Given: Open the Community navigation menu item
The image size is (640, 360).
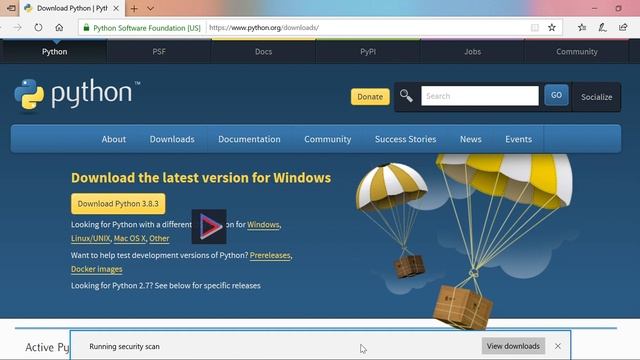Looking at the screenshot, I should (x=327, y=139).
